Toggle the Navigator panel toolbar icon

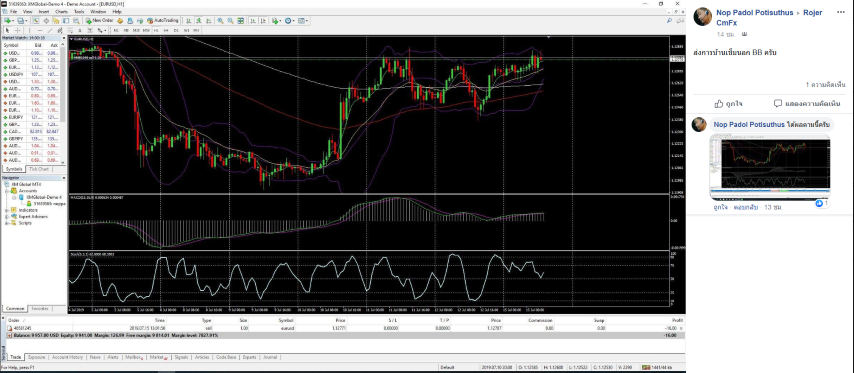56,21
